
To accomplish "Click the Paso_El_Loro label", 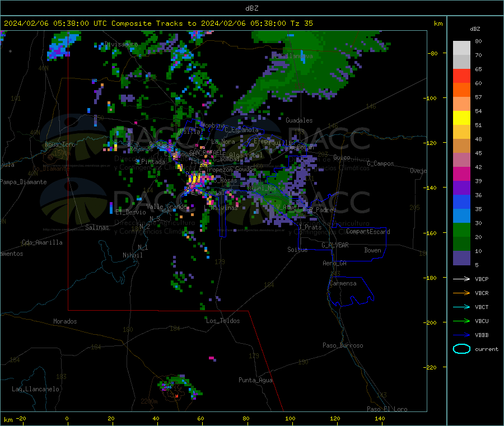I will coord(387,409).
